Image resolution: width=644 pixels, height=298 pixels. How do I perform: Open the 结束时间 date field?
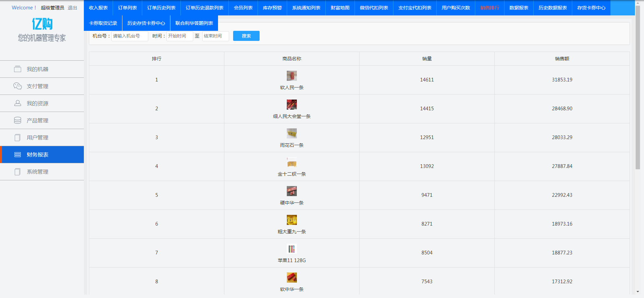(215, 36)
